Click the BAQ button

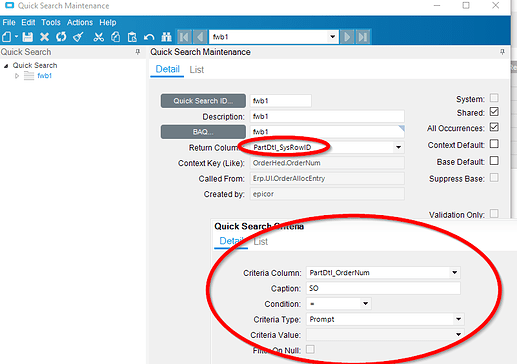(x=203, y=132)
